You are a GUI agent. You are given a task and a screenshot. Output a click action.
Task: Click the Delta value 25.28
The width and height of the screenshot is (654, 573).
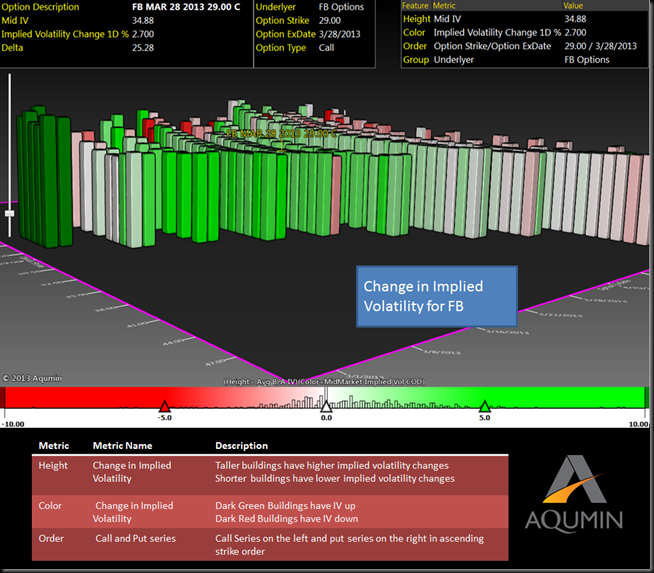tap(143, 48)
